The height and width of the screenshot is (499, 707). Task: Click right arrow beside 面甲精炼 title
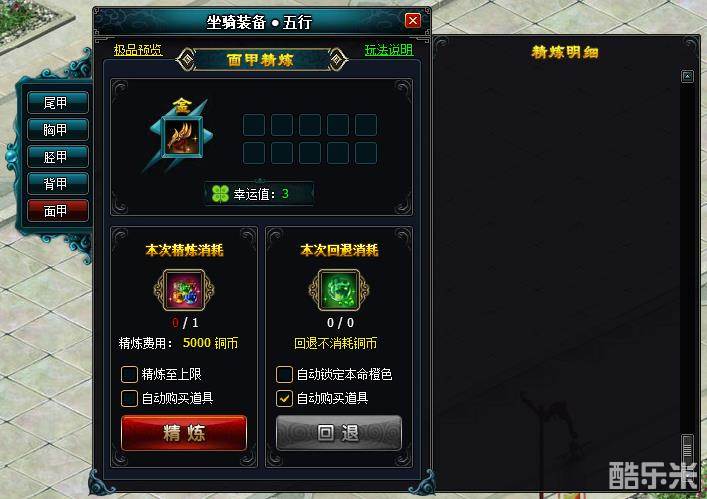pyautogui.click(x=337, y=59)
